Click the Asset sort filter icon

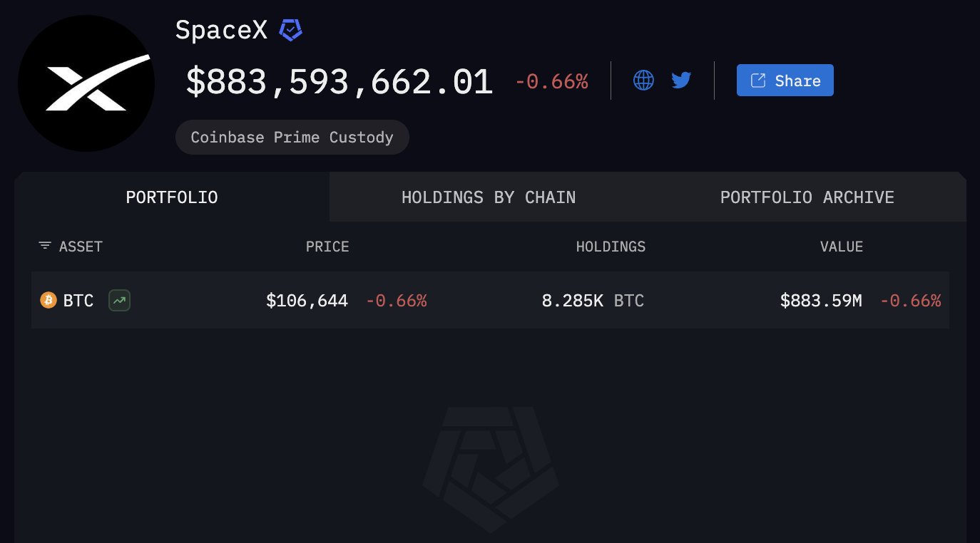[45, 247]
